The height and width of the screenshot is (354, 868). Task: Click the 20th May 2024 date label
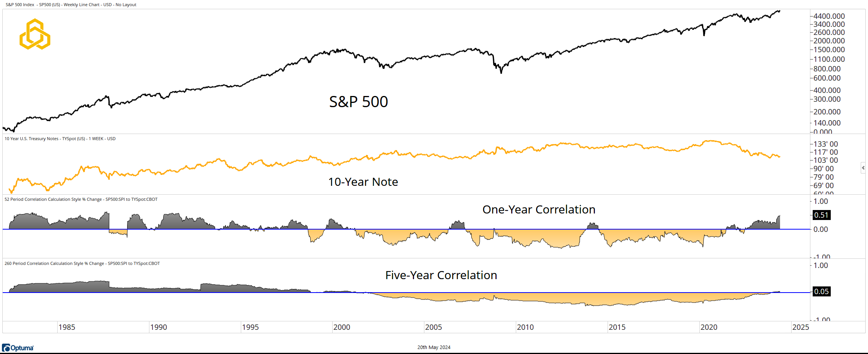(x=434, y=347)
